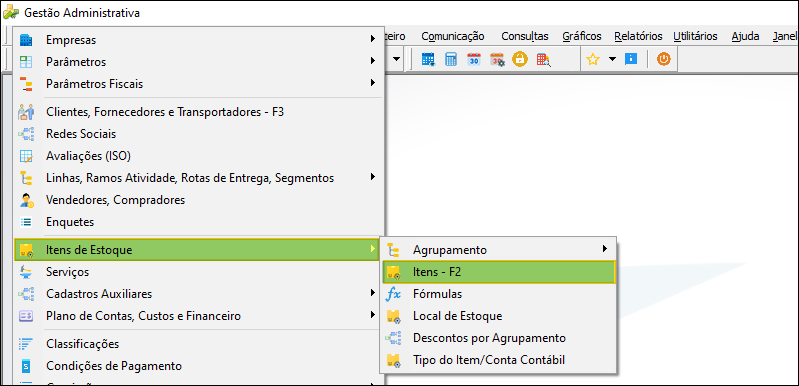Open the Gráficos menu
799x386 pixels.
(582, 37)
